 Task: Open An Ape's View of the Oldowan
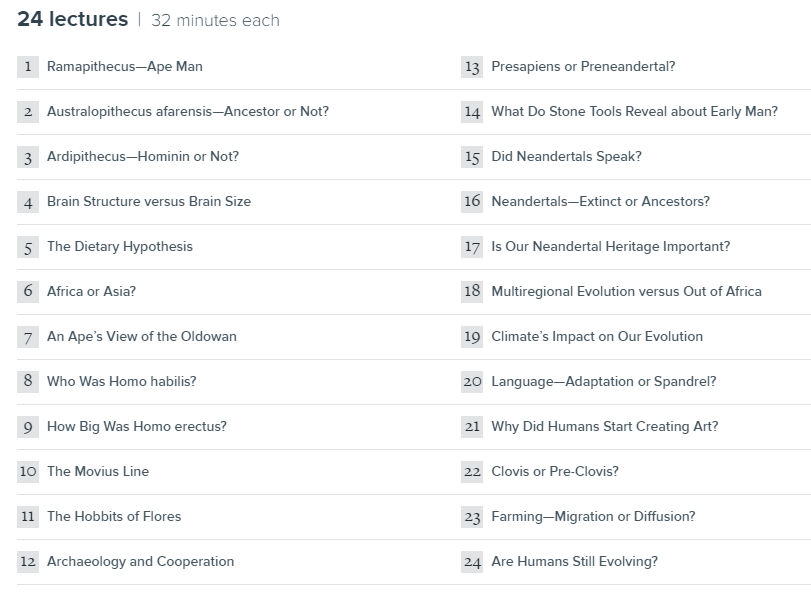142,337
